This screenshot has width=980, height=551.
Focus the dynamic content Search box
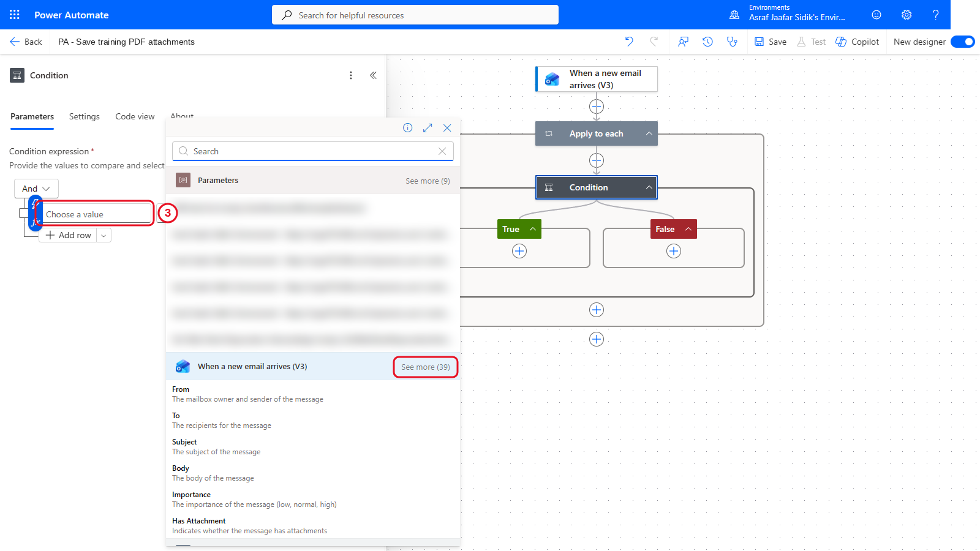pos(312,151)
